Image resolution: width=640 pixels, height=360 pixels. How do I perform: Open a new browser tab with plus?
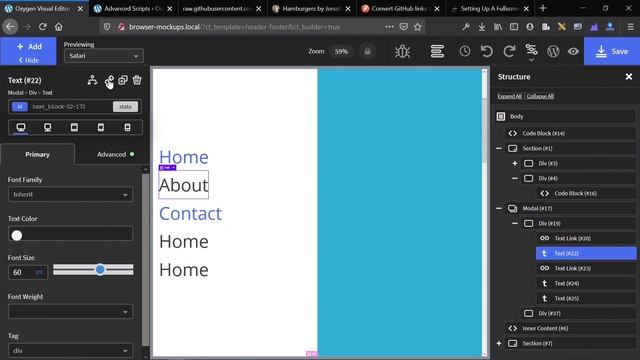coord(543,9)
